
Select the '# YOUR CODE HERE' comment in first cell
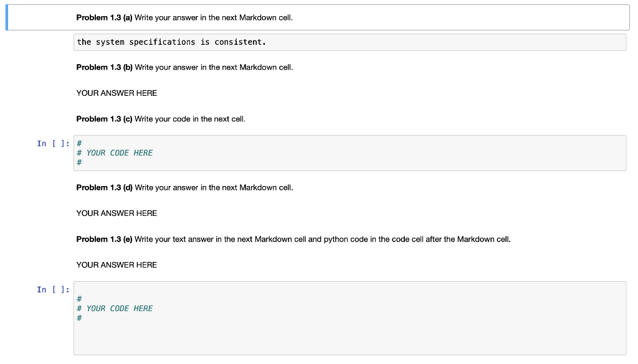click(118, 152)
